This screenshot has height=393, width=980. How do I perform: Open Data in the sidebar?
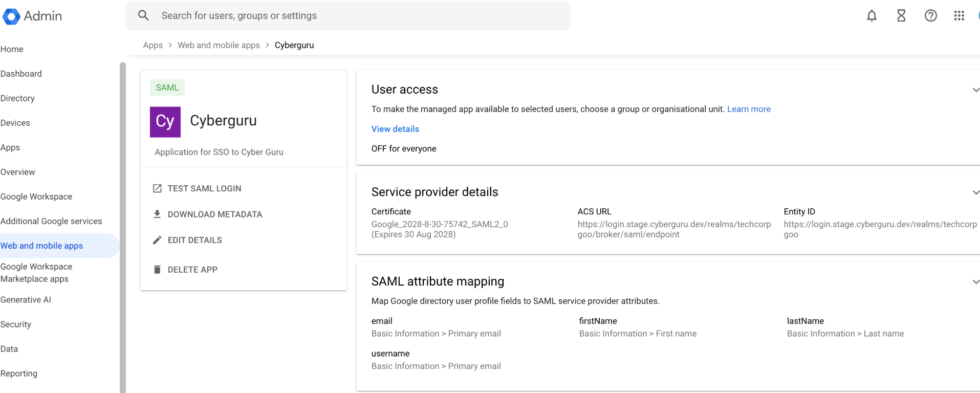pyautogui.click(x=9, y=349)
